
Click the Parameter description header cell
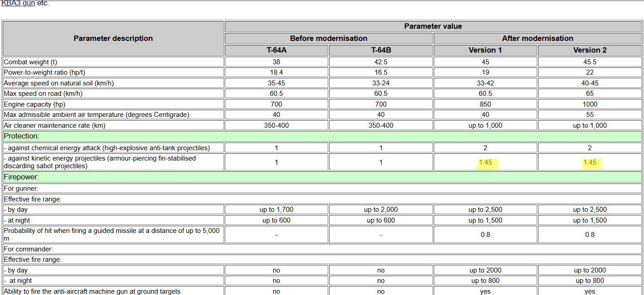[113, 39]
